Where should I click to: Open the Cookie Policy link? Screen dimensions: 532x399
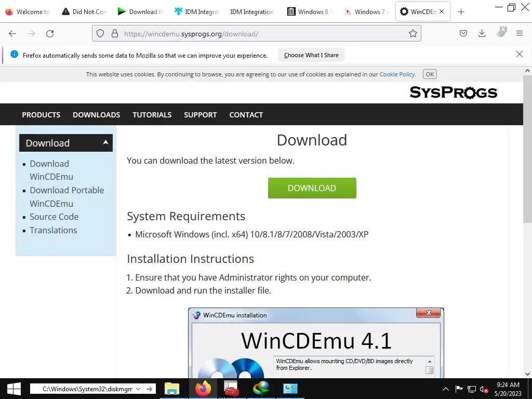(397, 74)
